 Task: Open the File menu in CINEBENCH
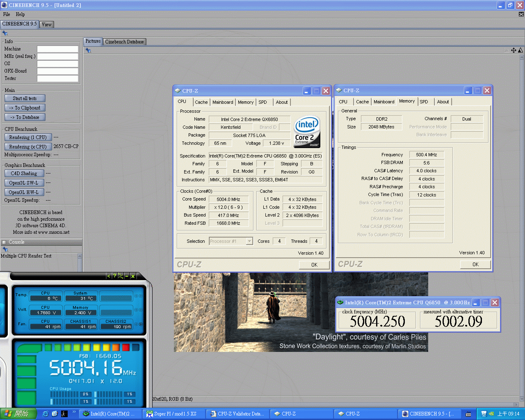pos(7,14)
